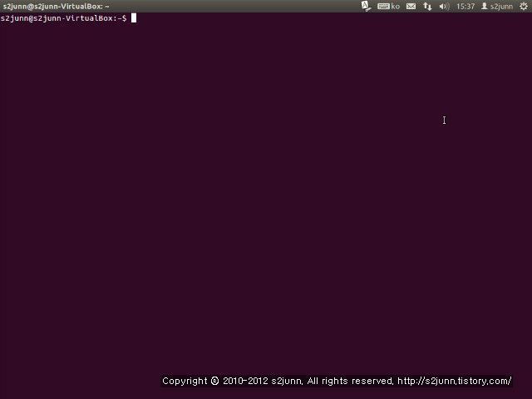
Task: Click the s2junn@s2junn-VirtualBox window title text
Action: [56, 6]
